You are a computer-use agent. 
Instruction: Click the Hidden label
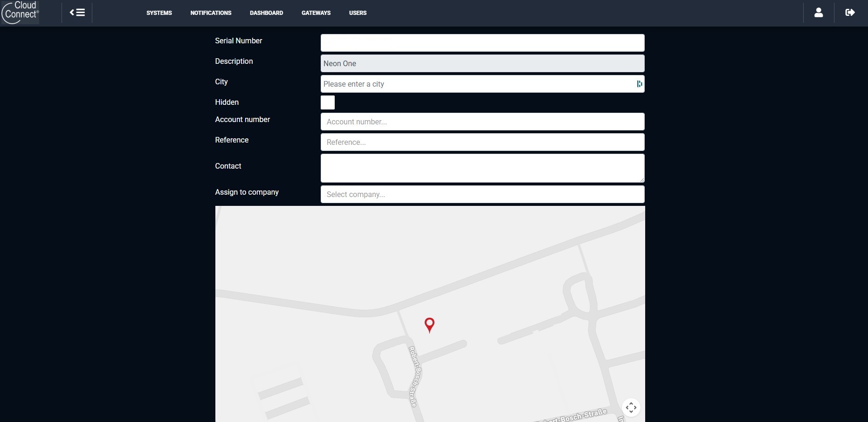point(227,102)
